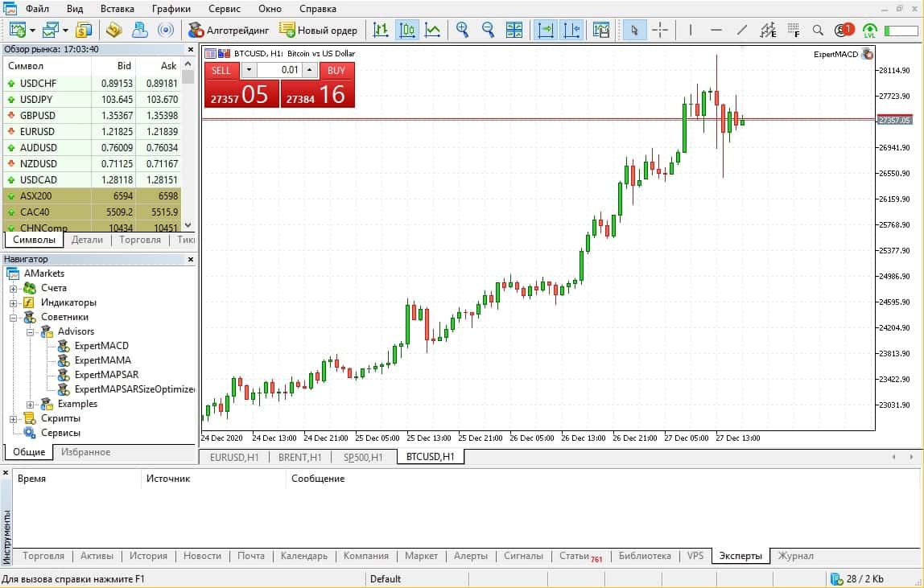
Task: Tile chart windows using grid icon
Action: tap(514, 30)
